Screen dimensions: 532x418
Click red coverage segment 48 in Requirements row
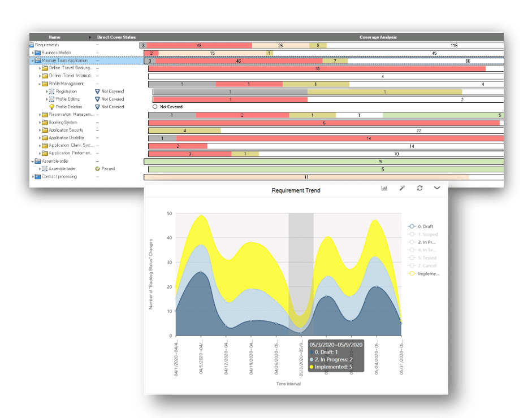(x=199, y=45)
